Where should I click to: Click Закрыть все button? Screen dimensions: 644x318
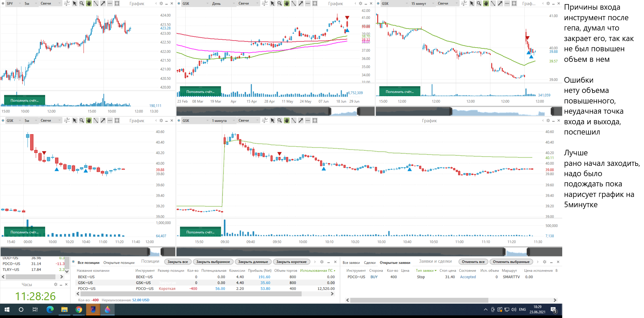coord(178,262)
